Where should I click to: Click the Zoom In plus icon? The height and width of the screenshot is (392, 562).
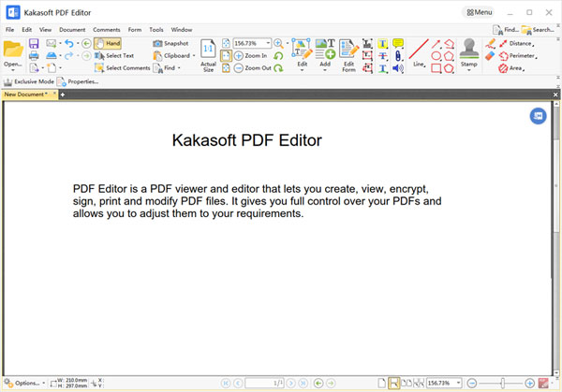click(239, 56)
